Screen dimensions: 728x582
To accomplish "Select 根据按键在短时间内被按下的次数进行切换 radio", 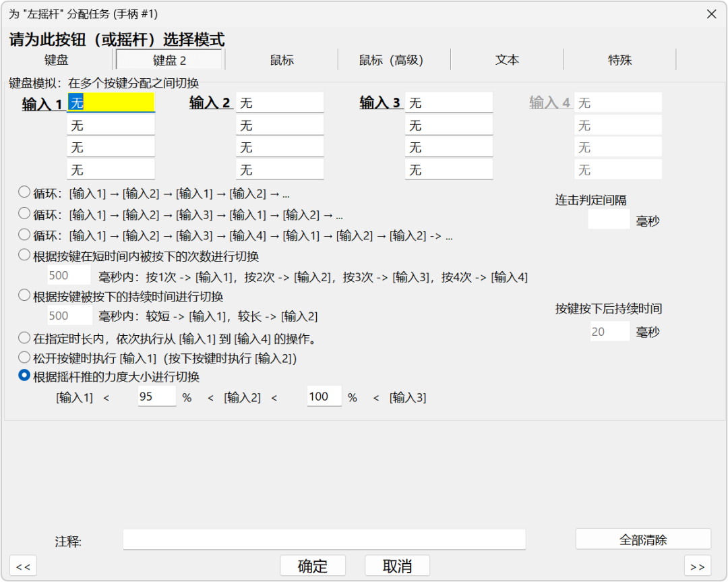I will (24, 255).
